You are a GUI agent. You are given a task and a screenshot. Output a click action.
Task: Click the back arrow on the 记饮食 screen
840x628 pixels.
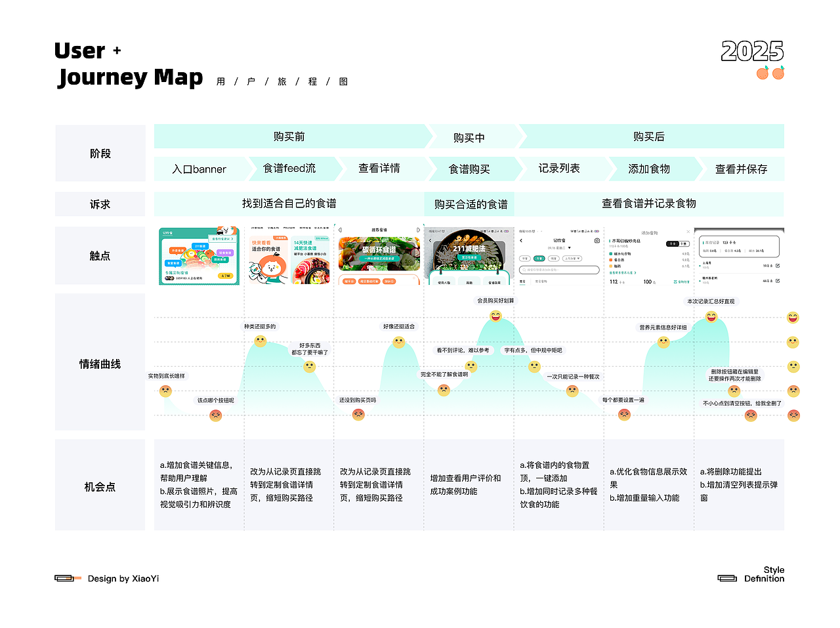tap(521, 240)
